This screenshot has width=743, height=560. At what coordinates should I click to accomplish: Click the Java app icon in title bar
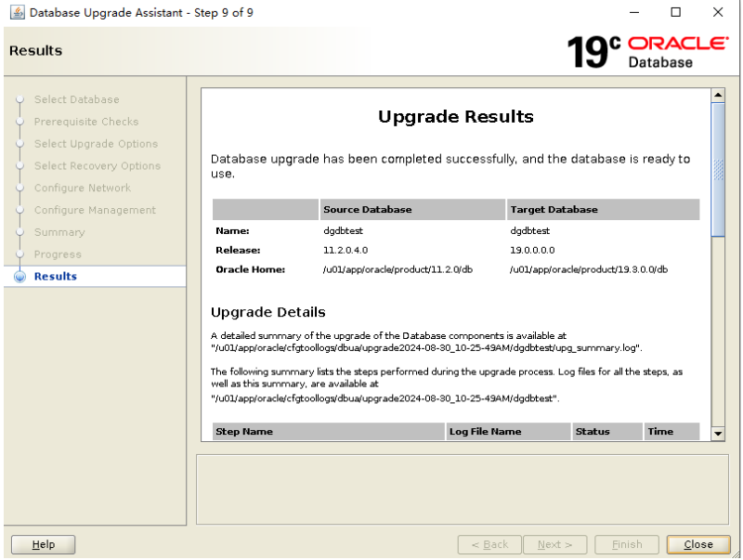pos(18,12)
